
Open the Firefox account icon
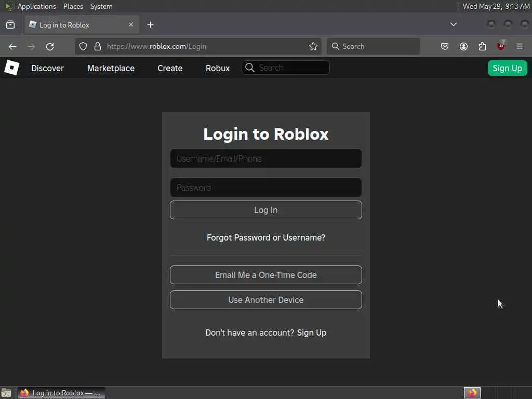point(463,46)
